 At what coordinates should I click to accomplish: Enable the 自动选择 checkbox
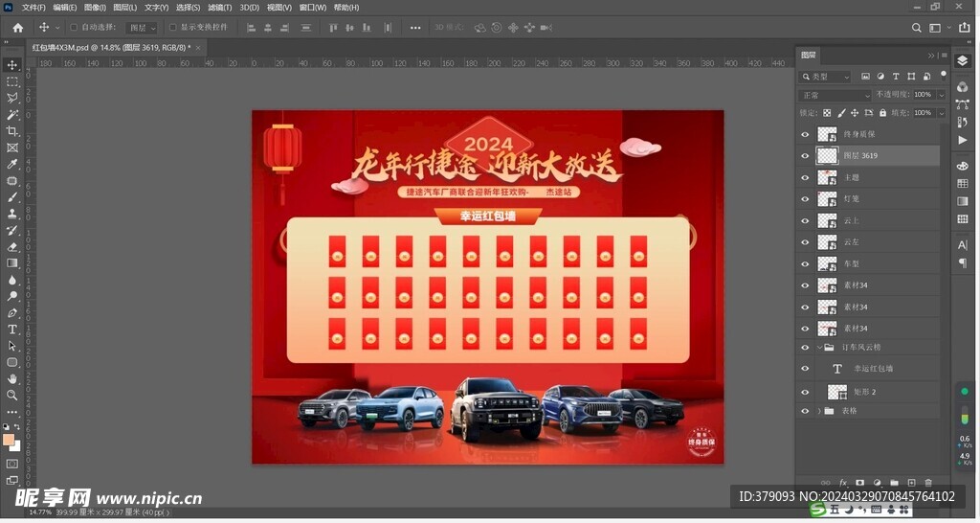(74, 28)
